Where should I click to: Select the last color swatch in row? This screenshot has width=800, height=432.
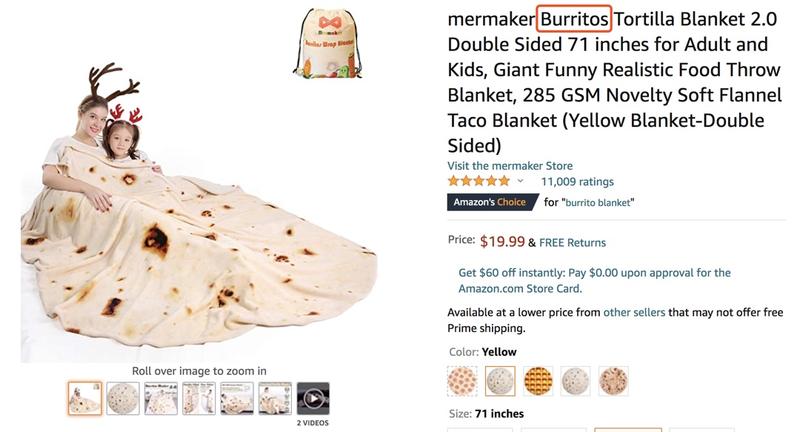click(x=613, y=381)
